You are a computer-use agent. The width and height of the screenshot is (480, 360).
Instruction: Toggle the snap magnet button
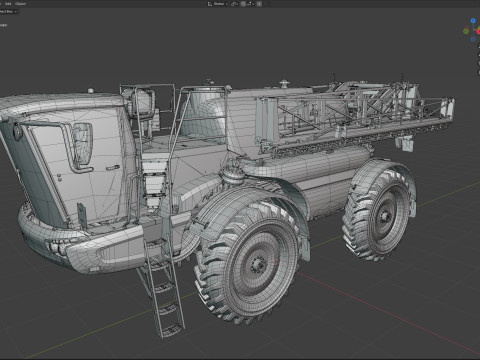(243, 4)
